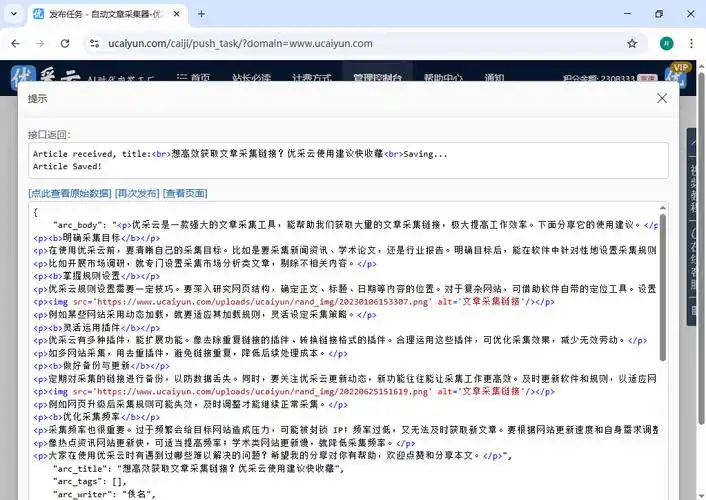Click the 提示 dialog title
The image size is (706, 500).
coord(37,99)
